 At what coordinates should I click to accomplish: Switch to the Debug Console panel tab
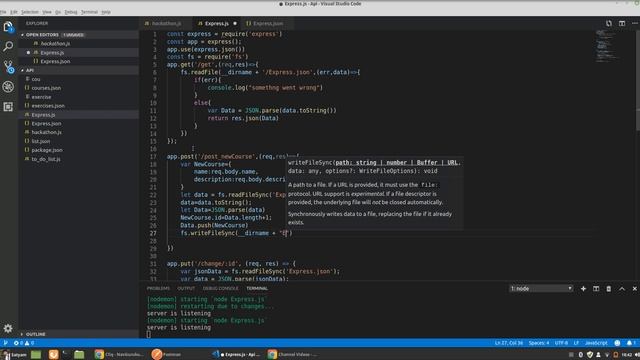[x=220, y=289]
